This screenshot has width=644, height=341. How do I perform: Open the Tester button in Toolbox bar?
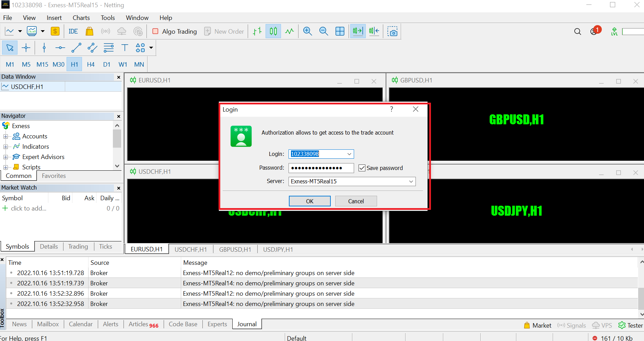(631, 326)
